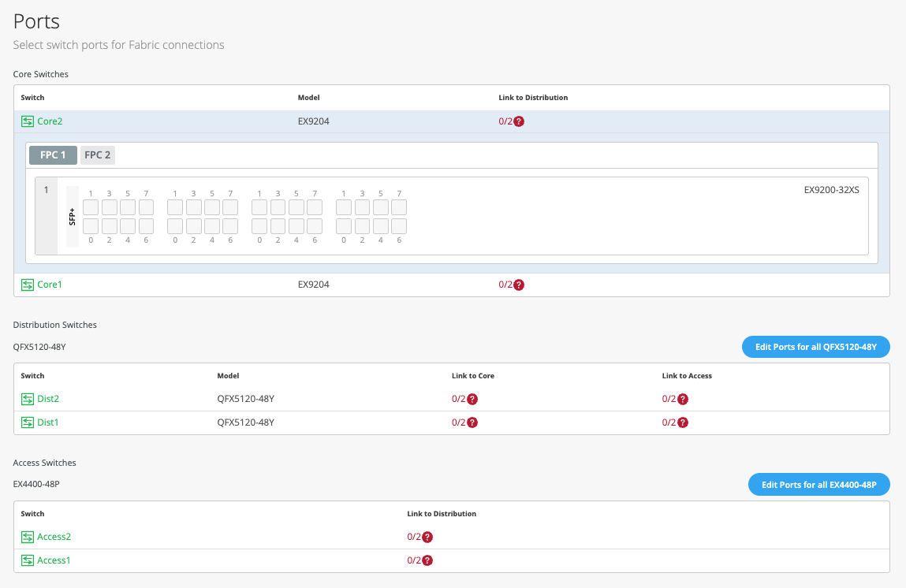Viewport: 906px width, 588px height.
Task: Switch to the FPC 2 tab
Action: click(x=98, y=155)
